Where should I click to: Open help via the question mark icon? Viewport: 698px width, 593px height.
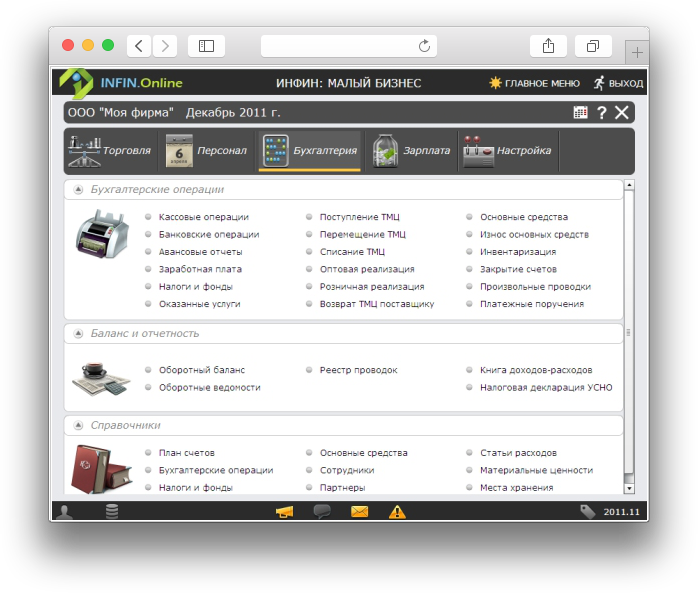(x=601, y=112)
